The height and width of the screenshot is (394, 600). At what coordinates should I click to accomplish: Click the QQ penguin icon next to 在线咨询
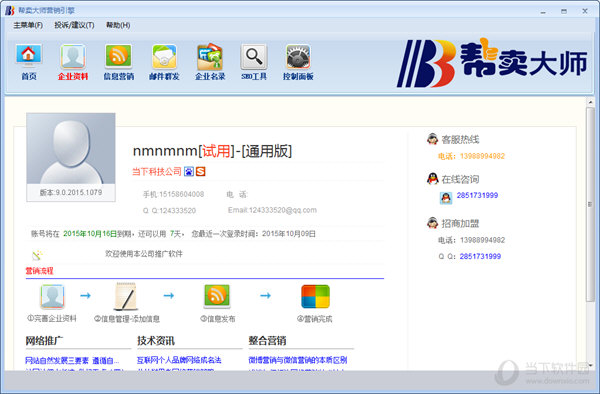[432, 179]
